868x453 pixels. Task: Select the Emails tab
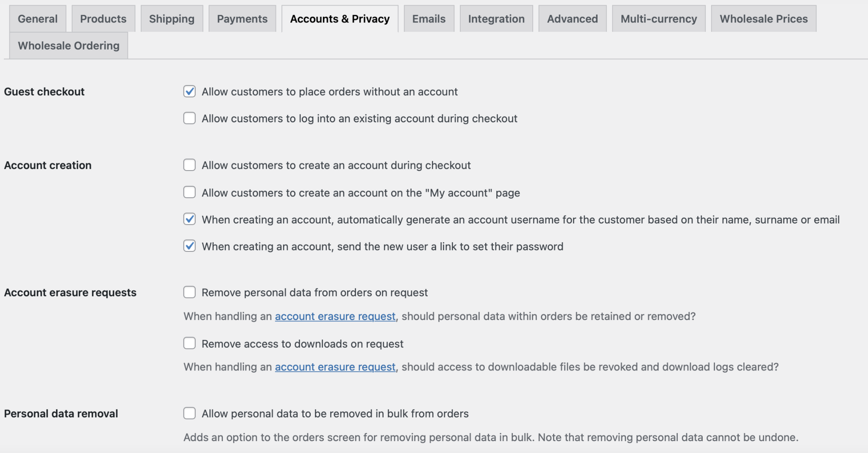tap(428, 19)
